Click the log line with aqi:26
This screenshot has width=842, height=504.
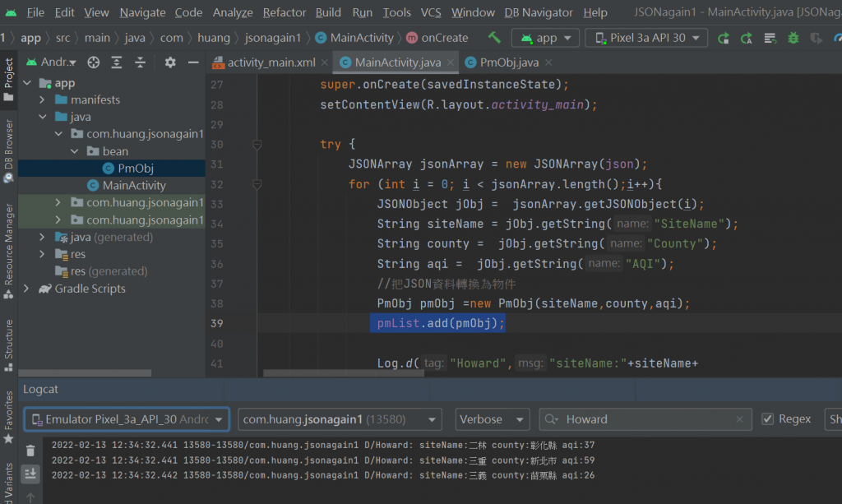[323, 475]
